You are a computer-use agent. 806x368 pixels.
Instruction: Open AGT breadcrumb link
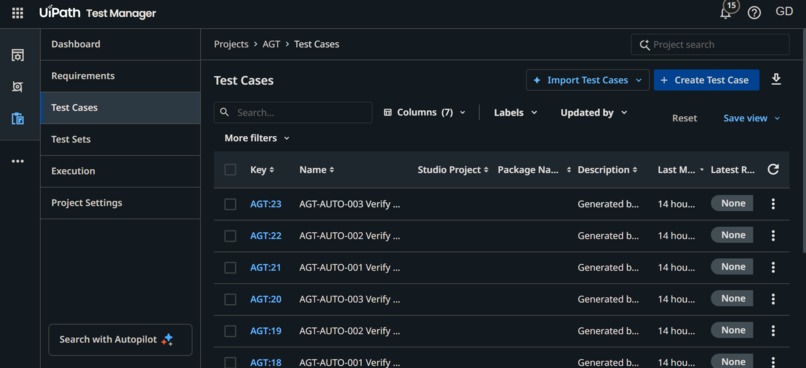point(271,44)
